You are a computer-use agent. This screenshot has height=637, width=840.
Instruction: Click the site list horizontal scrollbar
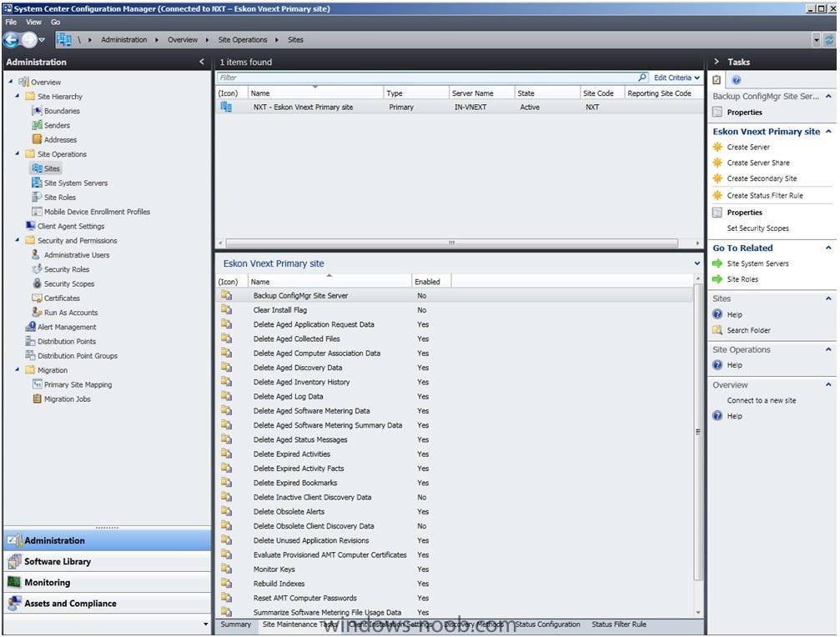click(x=451, y=243)
